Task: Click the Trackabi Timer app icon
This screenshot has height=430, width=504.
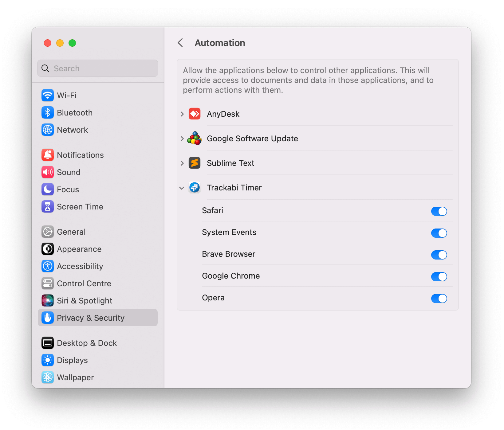Action: click(194, 187)
